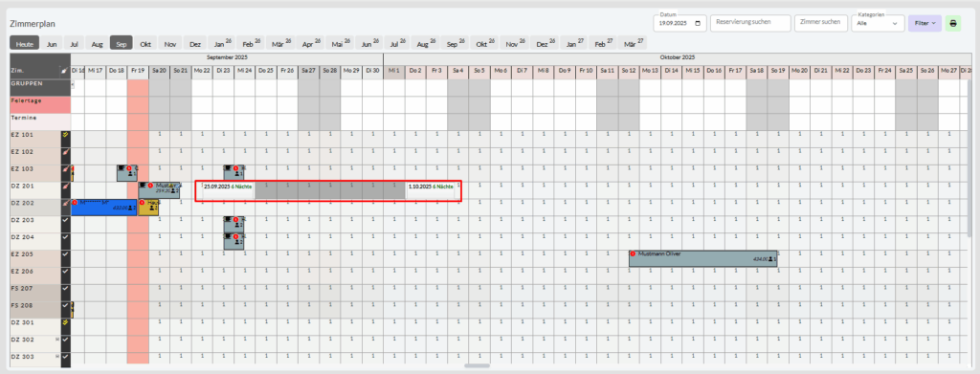This screenshot has width=980, height=374.
Task: Toggle the clean checkmark for FS 207
Action: click(65, 289)
